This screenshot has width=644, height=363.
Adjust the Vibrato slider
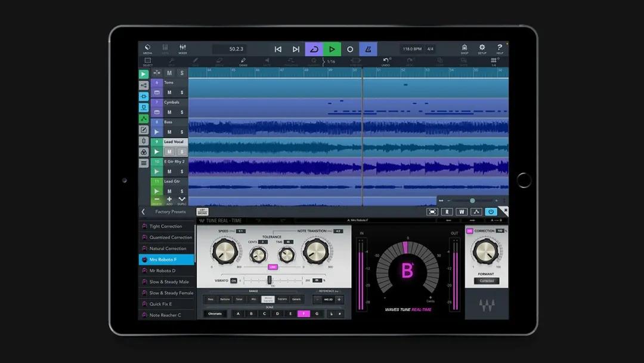coord(270,281)
